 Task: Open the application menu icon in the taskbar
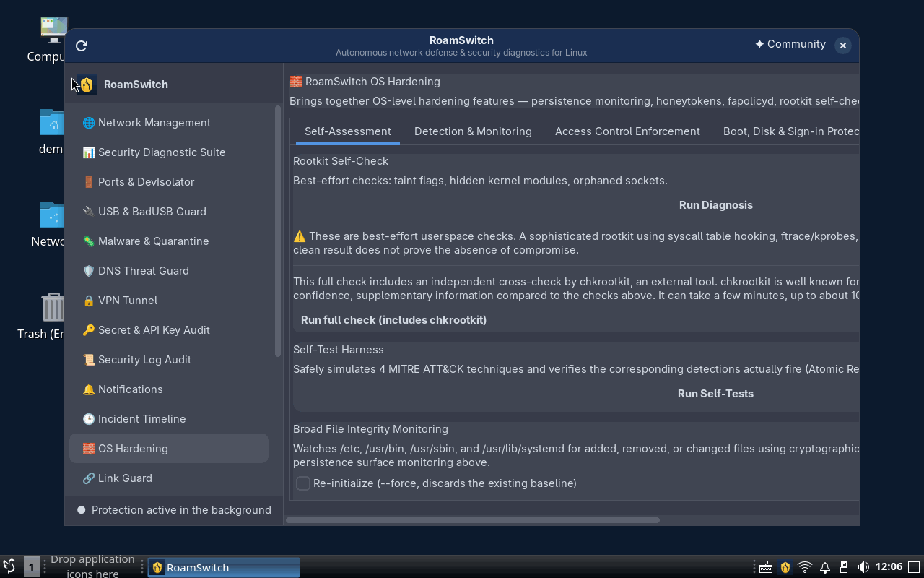click(10, 566)
